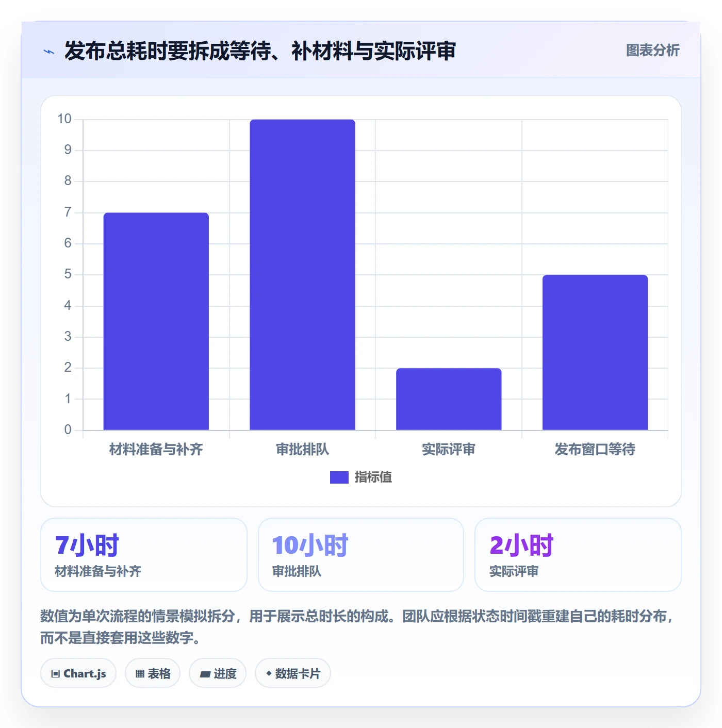Click the 审批排队 x-axis label
The image size is (722, 728).
(x=303, y=450)
